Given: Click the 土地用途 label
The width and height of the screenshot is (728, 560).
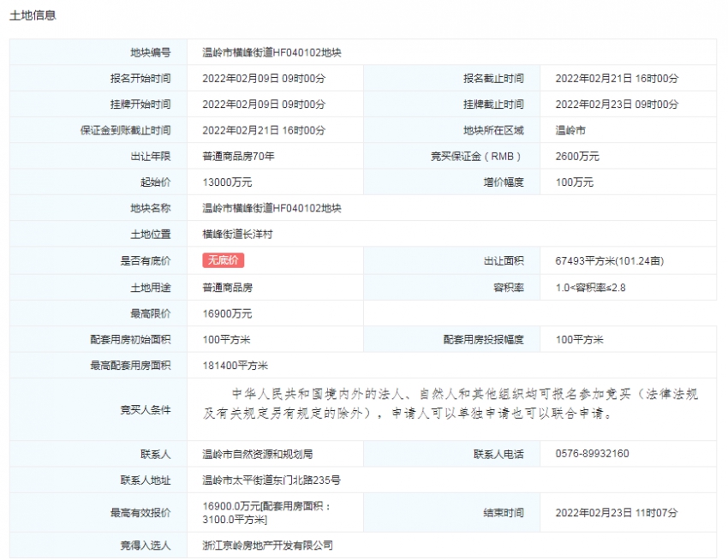Looking at the screenshot, I should 151,288.
